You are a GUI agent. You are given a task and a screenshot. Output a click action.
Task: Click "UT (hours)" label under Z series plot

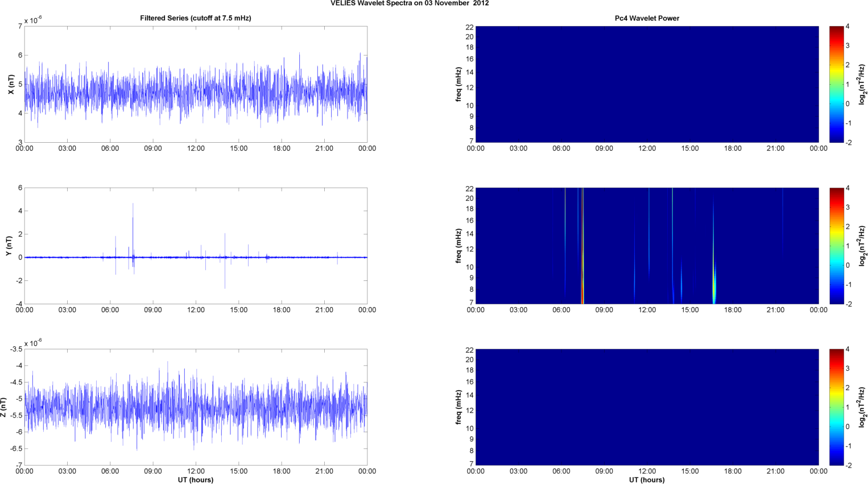pyautogui.click(x=195, y=479)
